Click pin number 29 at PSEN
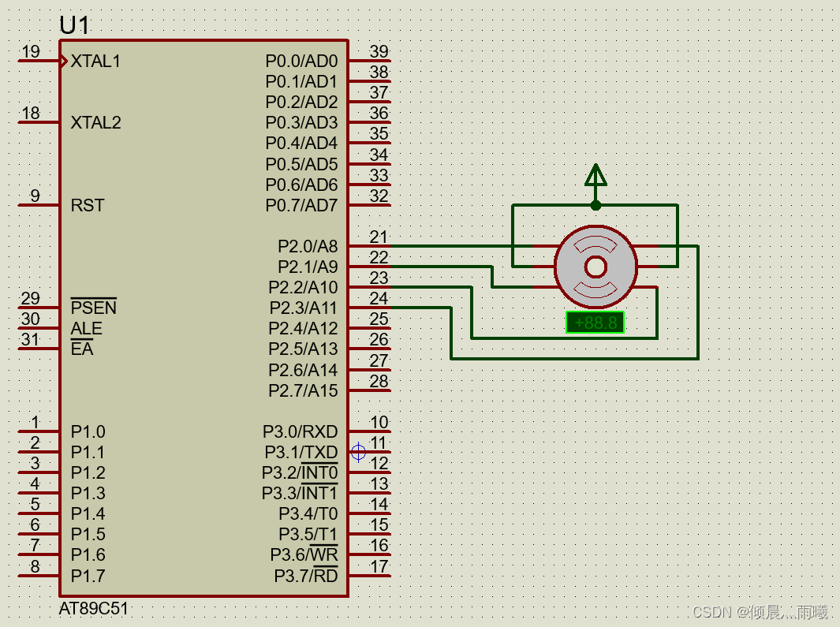This screenshot has width=840, height=627. 31,298
